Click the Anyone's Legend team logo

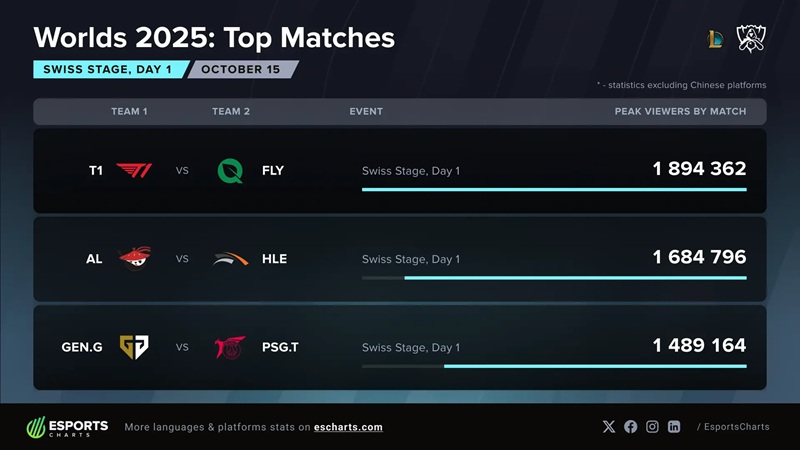[x=134, y=258]
